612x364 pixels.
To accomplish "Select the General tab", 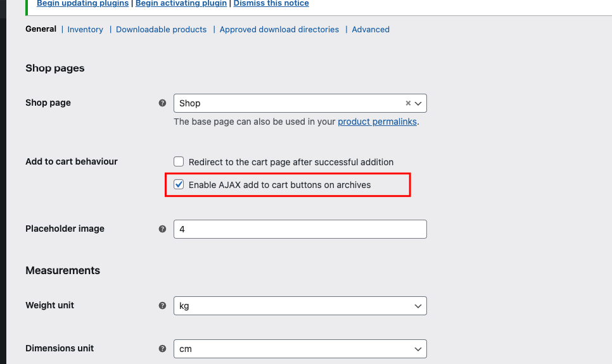I will (41, 29).
